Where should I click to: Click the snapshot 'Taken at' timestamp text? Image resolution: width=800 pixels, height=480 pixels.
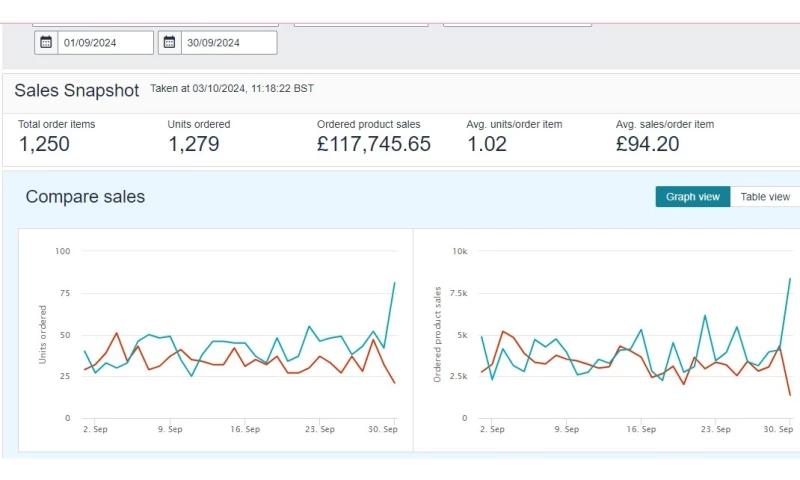pos(232,89)
